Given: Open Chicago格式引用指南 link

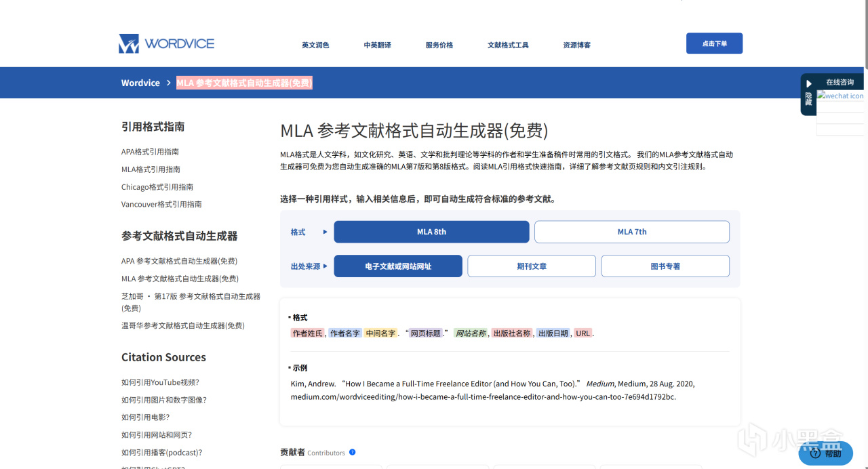Looking at the screenshot, I should [157, 187].
